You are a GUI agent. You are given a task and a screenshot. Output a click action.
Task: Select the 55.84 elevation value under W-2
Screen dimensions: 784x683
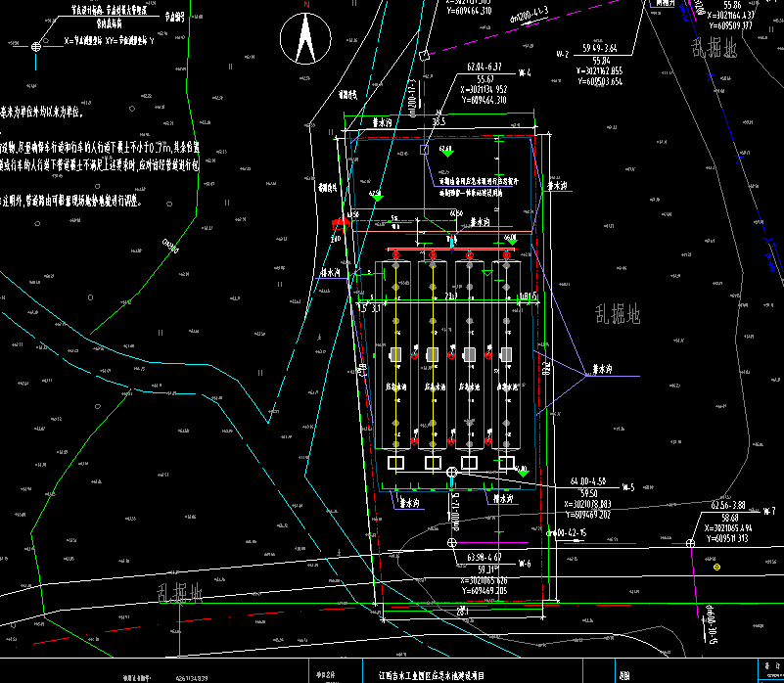(x=601, y=61)
